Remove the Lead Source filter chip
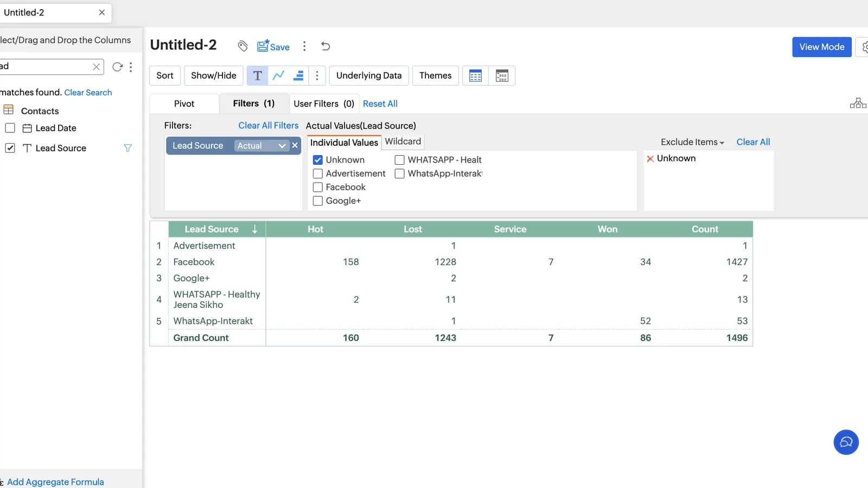This screenshot has width=868, height=488. (295, 145)
